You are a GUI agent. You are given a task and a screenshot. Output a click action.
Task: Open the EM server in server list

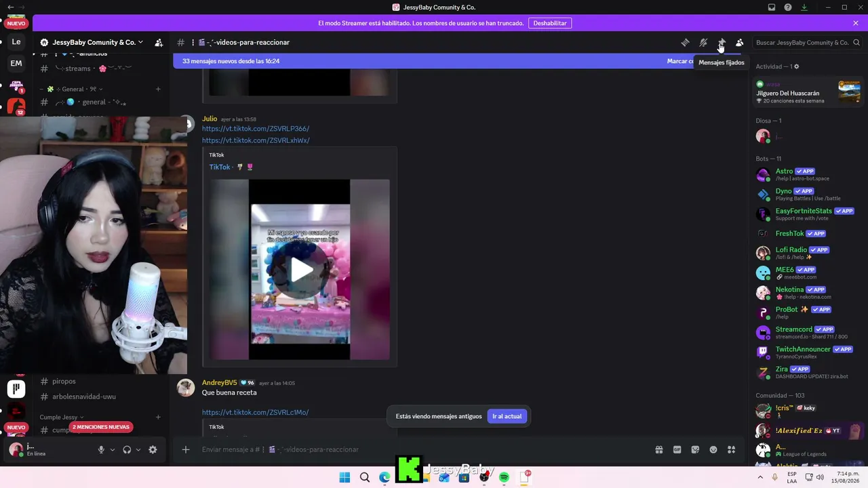(x=16, y=64)
